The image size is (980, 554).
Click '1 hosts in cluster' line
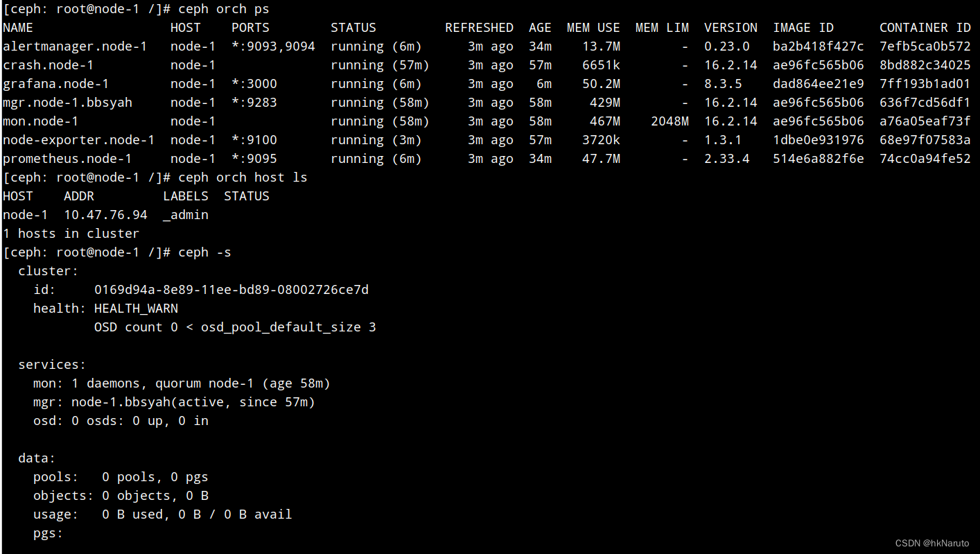[71, 234]
